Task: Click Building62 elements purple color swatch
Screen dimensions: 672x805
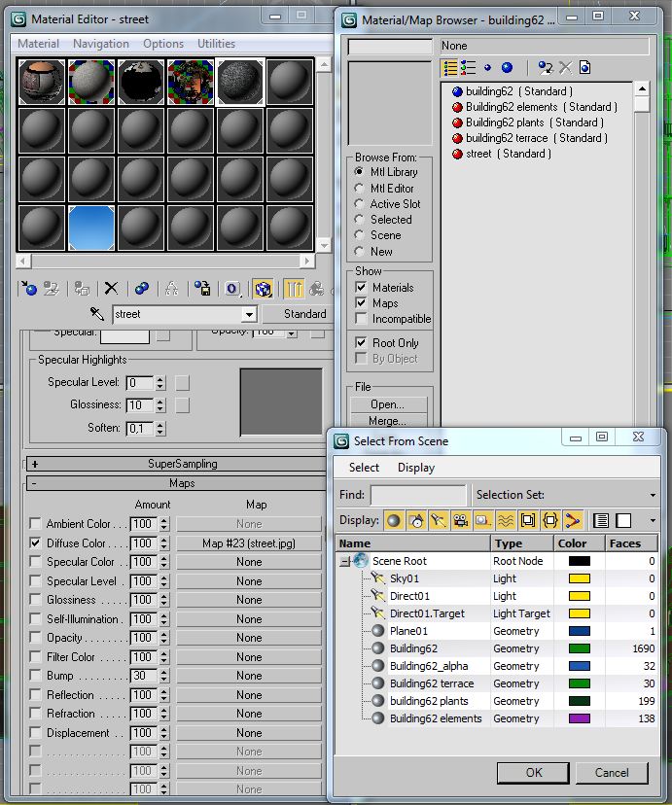Action: [580, 718]
